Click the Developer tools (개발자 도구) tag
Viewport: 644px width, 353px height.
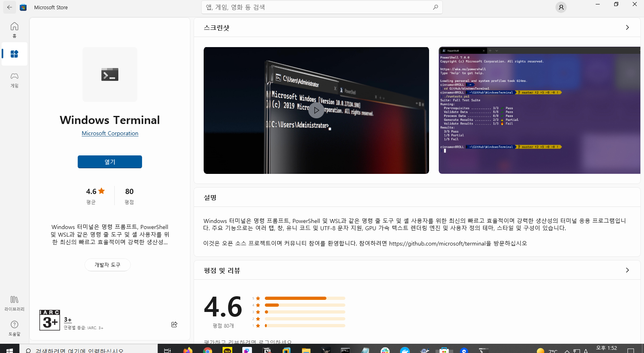(107, 265)
